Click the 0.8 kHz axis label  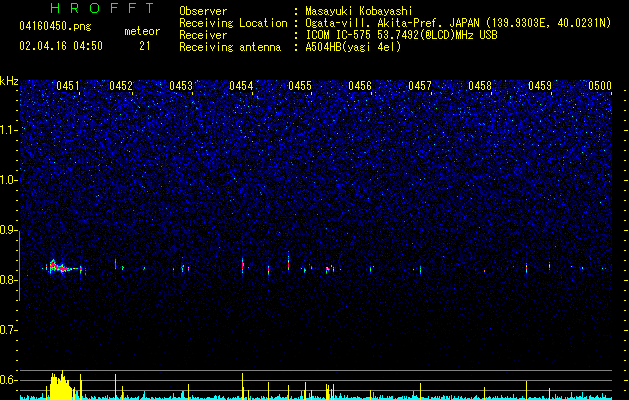point(9,280)
